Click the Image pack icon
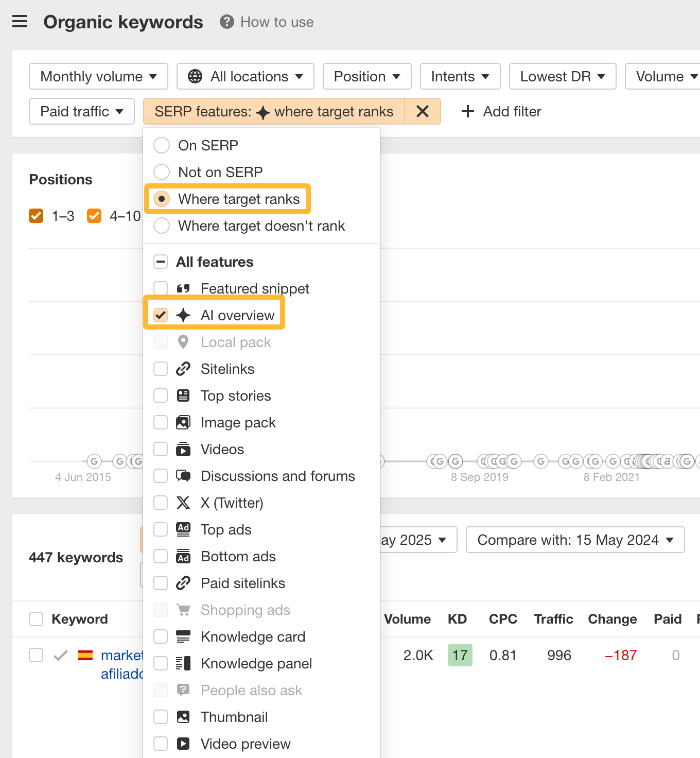This screenshot has height=758, width=700. pos(183,422)
